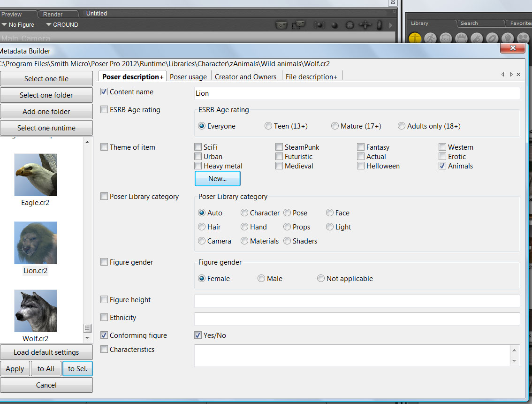Click the area render camera icon
This screenshot has height=404, width=532.
coord(299,25)
